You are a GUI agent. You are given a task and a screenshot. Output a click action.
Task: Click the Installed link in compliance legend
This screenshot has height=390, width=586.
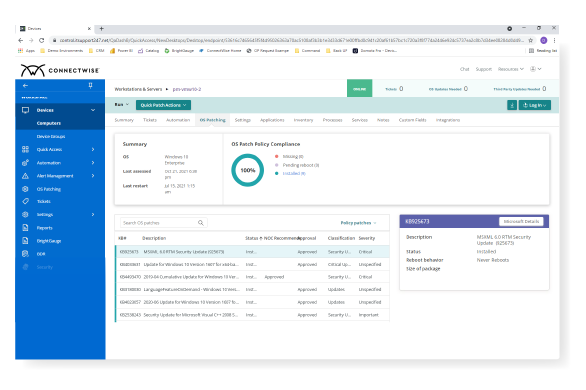click(x=294, y=174)
